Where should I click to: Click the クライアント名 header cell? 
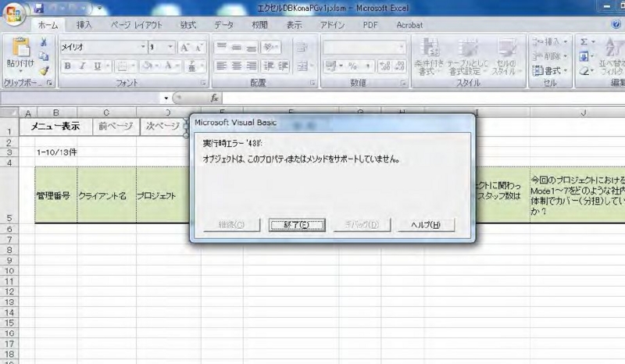click(x=106, y=195)
